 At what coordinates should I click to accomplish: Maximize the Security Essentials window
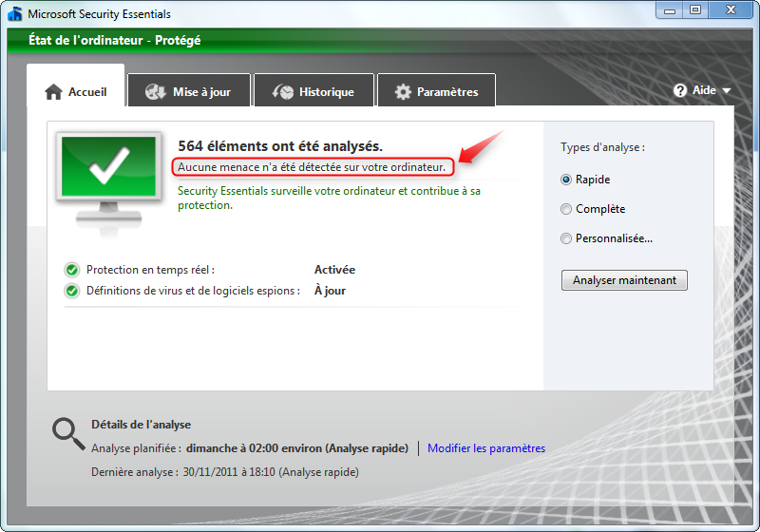[x=695, y=10]
